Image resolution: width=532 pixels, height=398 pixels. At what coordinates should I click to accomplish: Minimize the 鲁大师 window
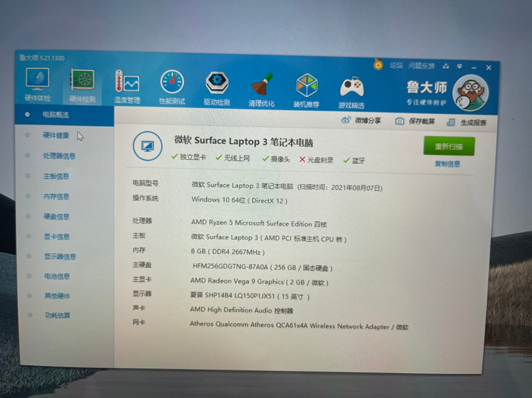474,67
